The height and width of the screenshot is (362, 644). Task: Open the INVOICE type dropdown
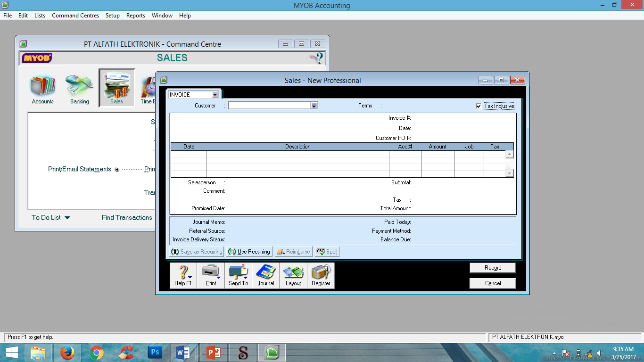(215, 94)
